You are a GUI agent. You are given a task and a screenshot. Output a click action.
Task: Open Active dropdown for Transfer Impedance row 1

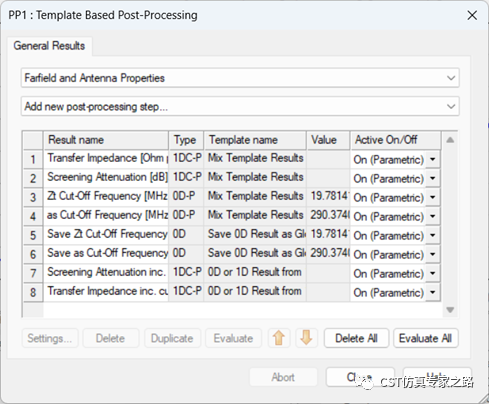(433, 159)
